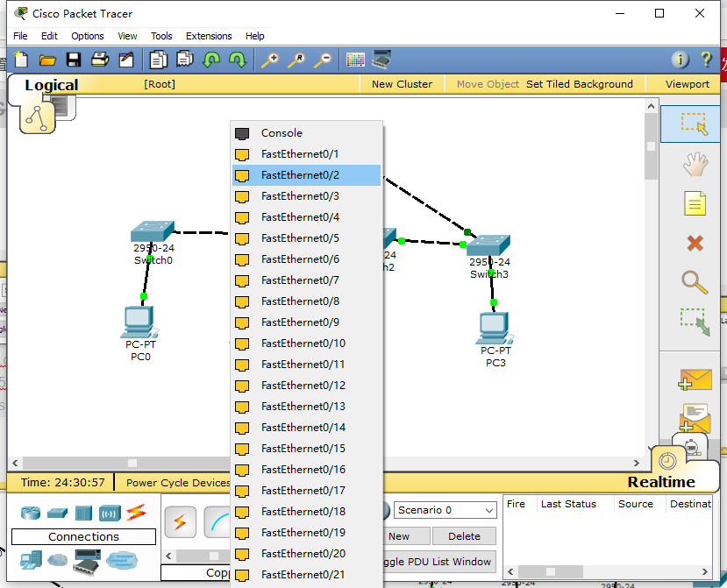Reset zoom with the R magnifier
727x588 pixels.
296,60
